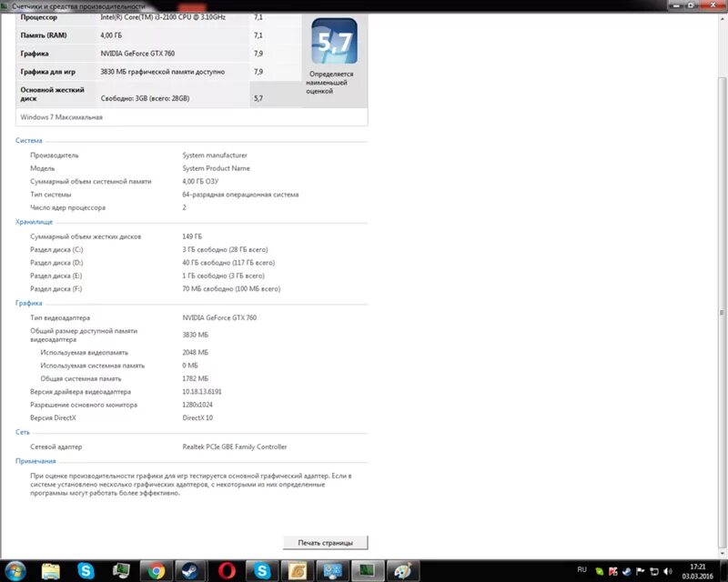Click the volume speaker tray icon
Screen dimensions: 728x582
[x=668, y=571]
